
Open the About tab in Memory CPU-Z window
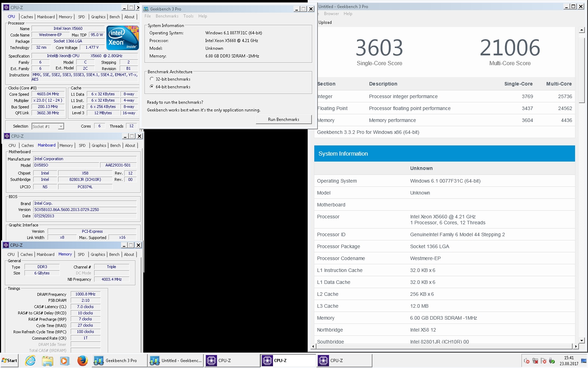pos(129,254)
